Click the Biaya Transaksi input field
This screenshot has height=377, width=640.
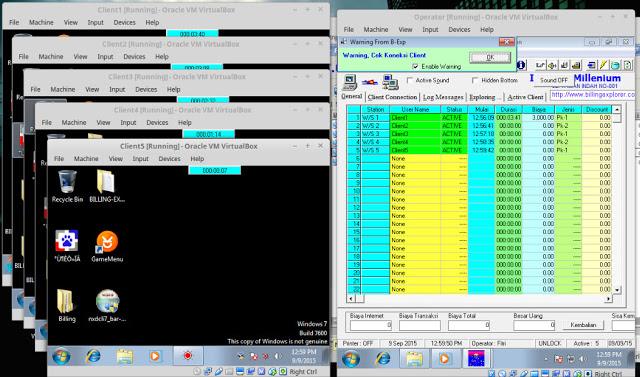(420, 325)
